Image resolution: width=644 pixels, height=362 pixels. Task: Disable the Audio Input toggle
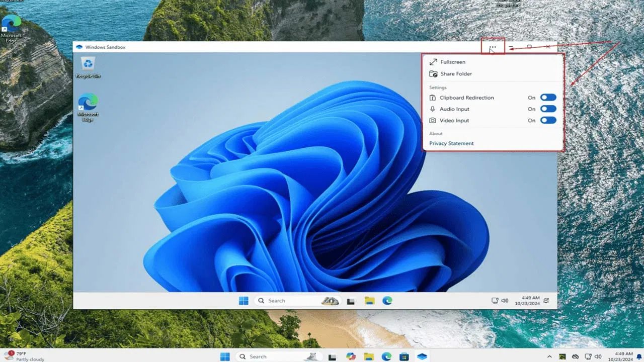pyautogui.click(x=548, y=109)
